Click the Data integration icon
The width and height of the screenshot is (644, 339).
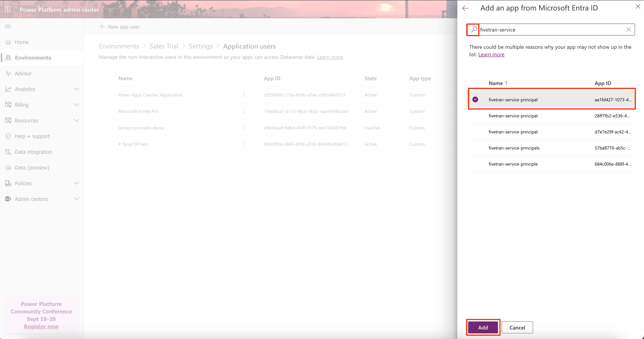coord(8,152)
